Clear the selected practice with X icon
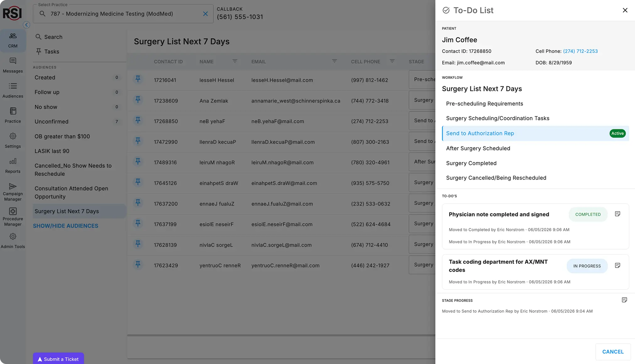635x364 pixels. (x=205, y=14)
